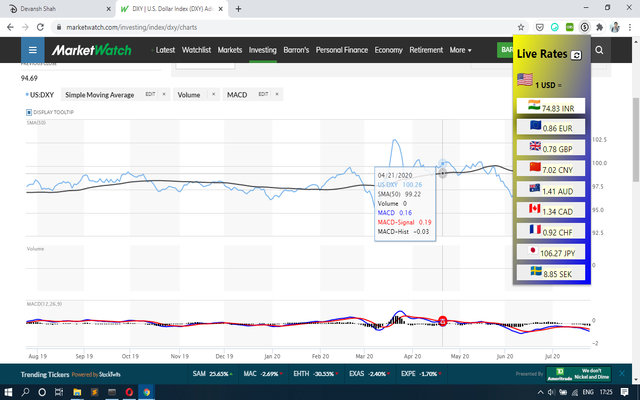Screen dimensions: 640x400
Task: Open the MarketWatch hamburger menu
Action: tap(33, 49)
